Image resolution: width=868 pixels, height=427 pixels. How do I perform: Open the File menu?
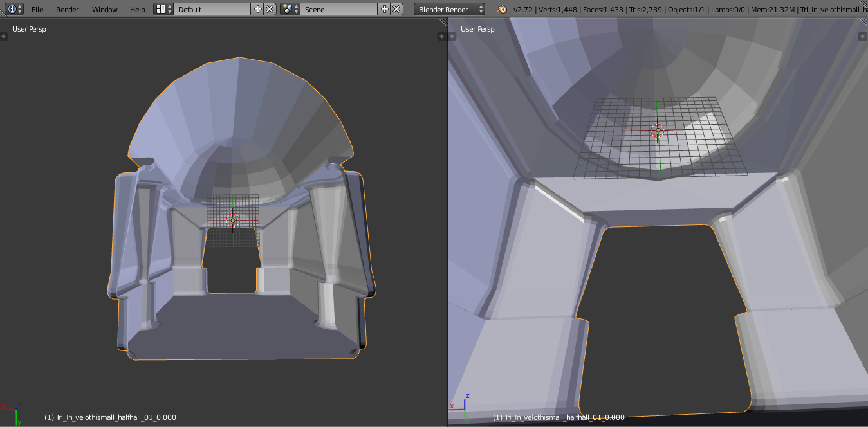[37, 10]
